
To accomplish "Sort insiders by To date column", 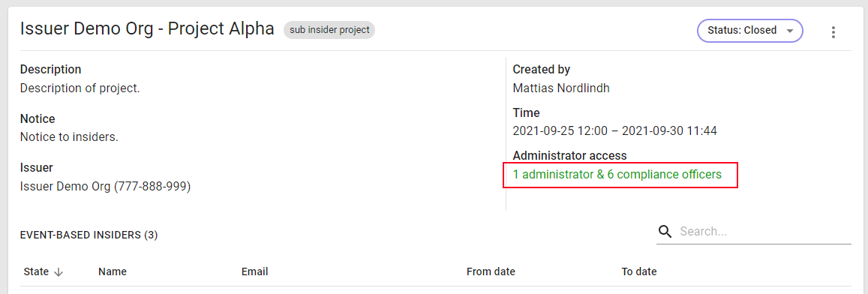I will [639, 271].
